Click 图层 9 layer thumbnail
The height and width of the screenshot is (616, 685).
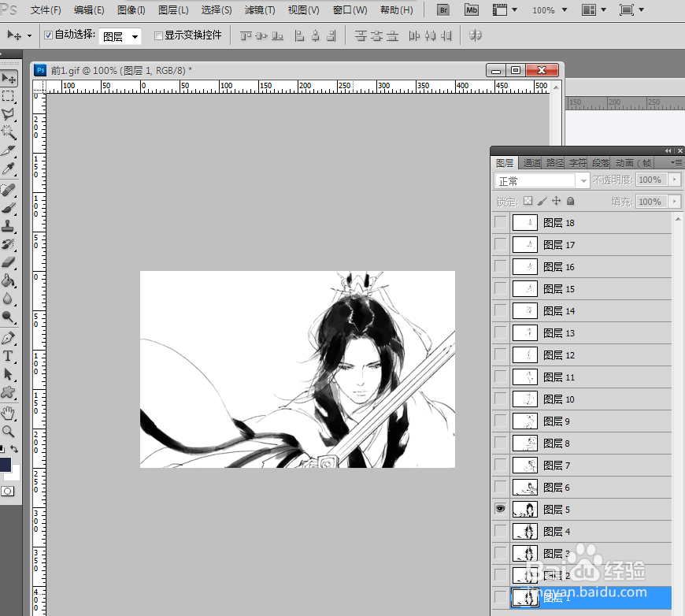click(524, 421)
